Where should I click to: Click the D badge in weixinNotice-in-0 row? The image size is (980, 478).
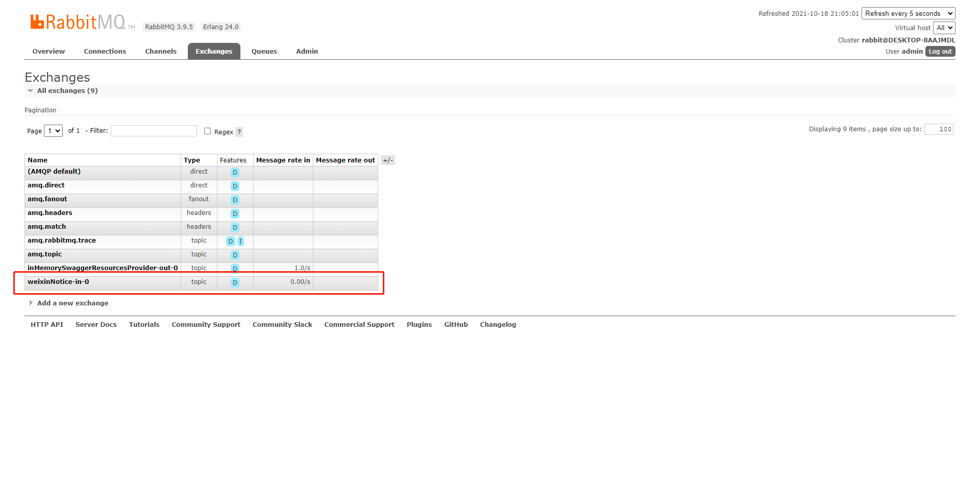pos(235,283)
